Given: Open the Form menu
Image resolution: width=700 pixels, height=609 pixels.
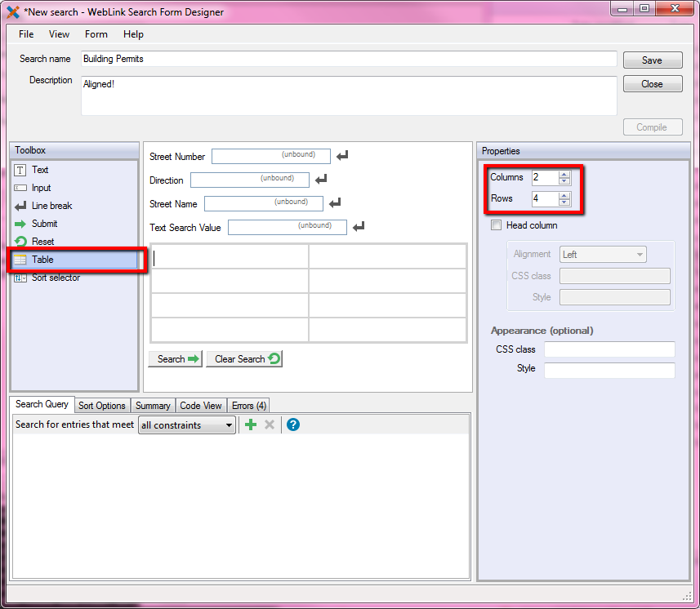Looking at the screenshot, I should [x=96, y=34].
